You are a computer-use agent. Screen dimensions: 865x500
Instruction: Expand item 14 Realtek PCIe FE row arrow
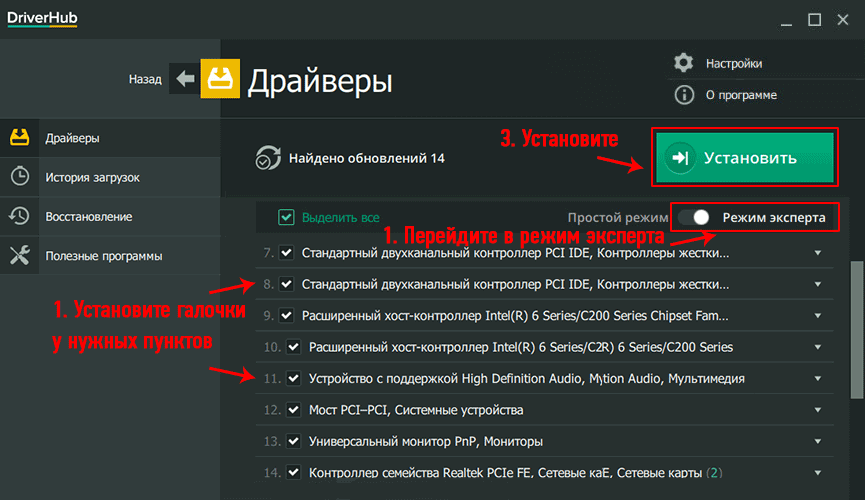tap(817, 472)
